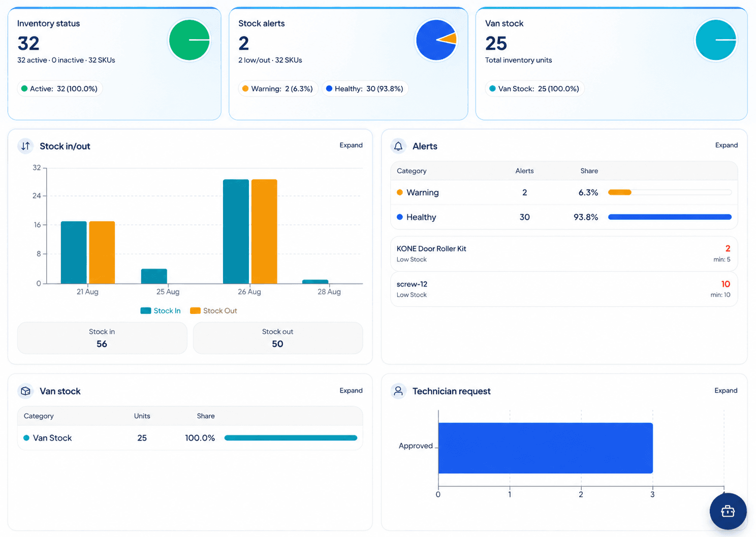Screen dimensions: 756x537
Task: Click the Healthy share progress bar
Action: pos(670,217)
